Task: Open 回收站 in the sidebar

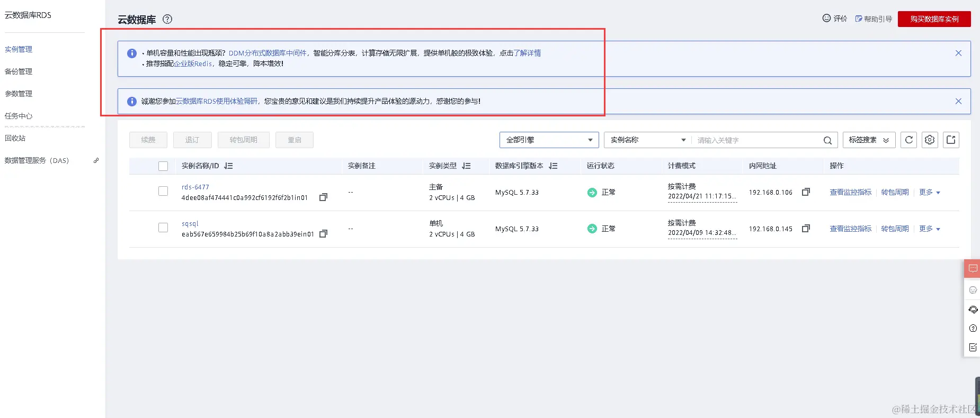Action: pyautogui.click(x=15, y=138)
